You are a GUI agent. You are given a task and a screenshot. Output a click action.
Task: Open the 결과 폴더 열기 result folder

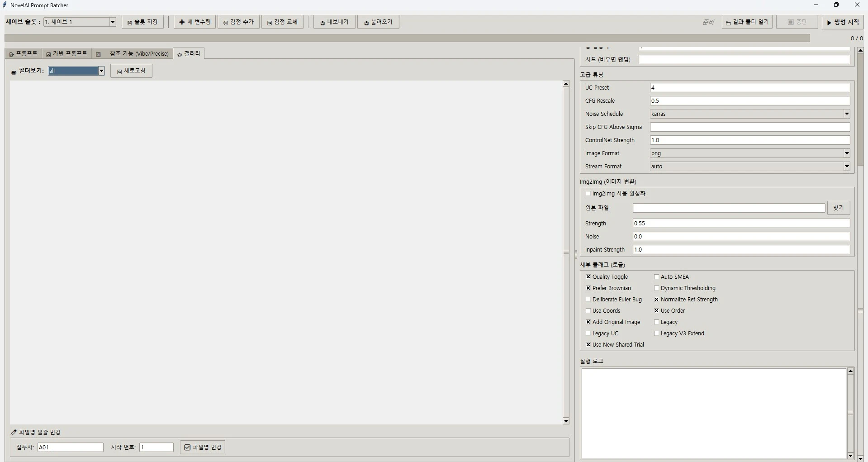point(746,22)
